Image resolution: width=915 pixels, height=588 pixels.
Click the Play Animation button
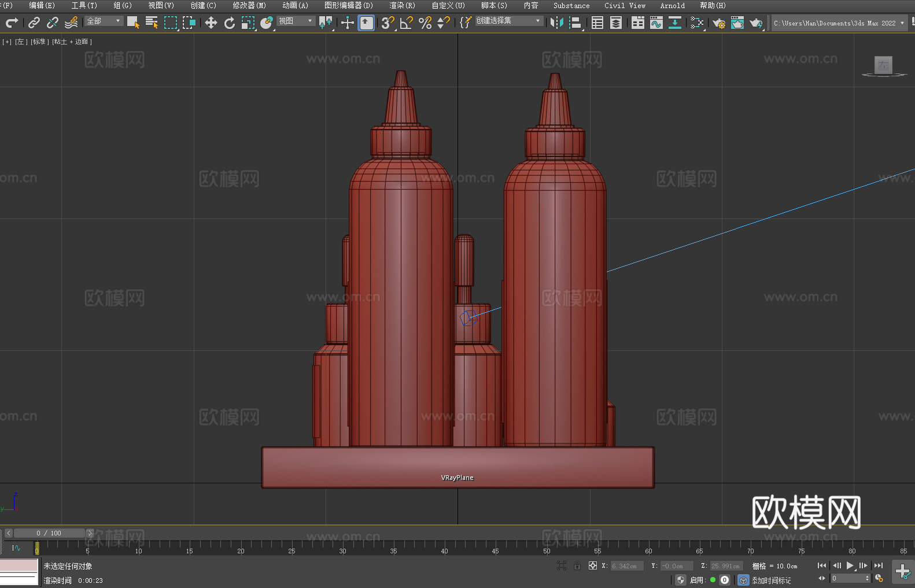click(x=850, y=565)
